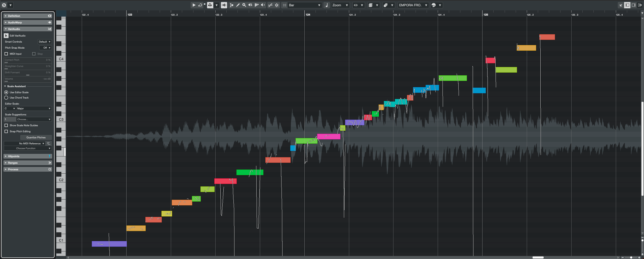
Task: Click the bar 124 ruler marker
Action: click(308, 15)
